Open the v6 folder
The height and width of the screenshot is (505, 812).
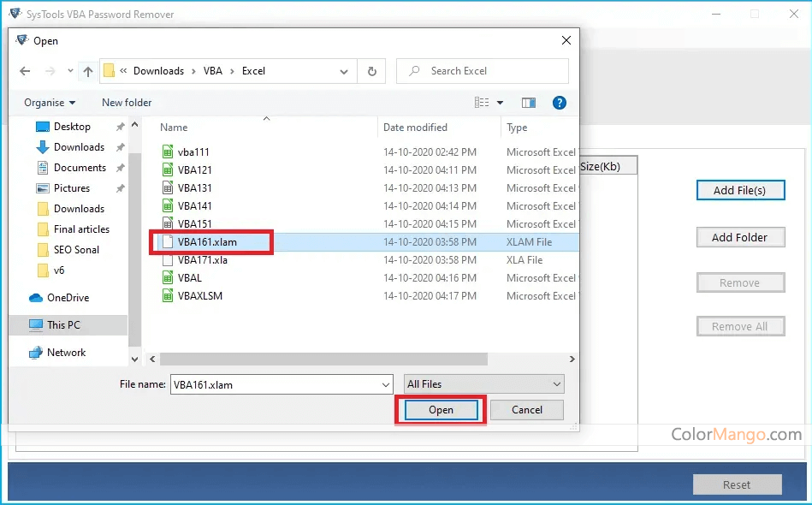[58, 270]
